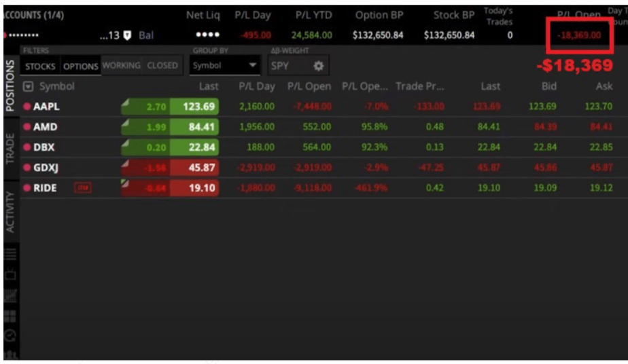Switch to the Trade side tab
This screenshot has height=364, width=628.
coord(10,149)
